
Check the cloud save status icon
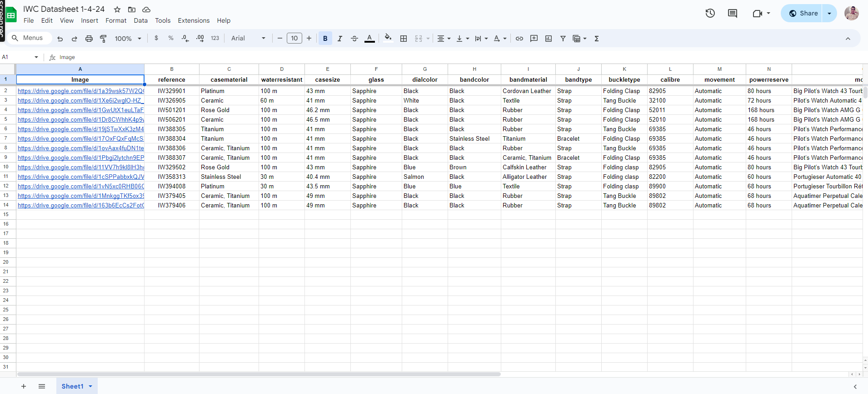tap(146, 10)
